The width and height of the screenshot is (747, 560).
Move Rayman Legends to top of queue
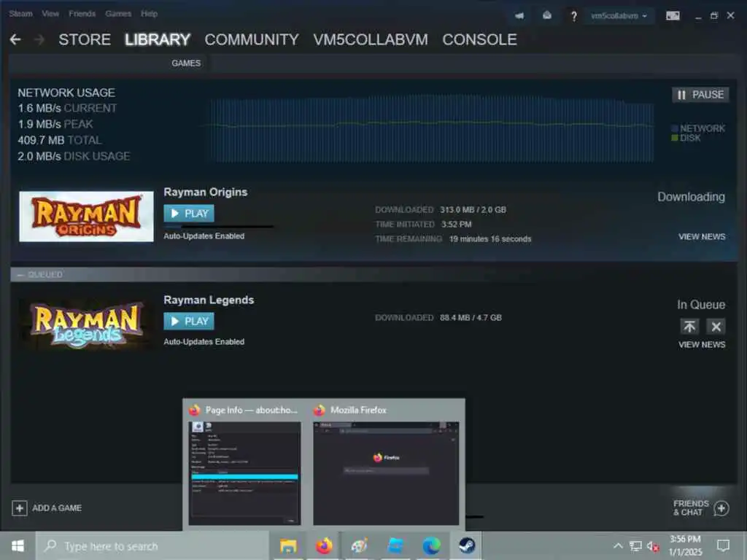[689, 327]
